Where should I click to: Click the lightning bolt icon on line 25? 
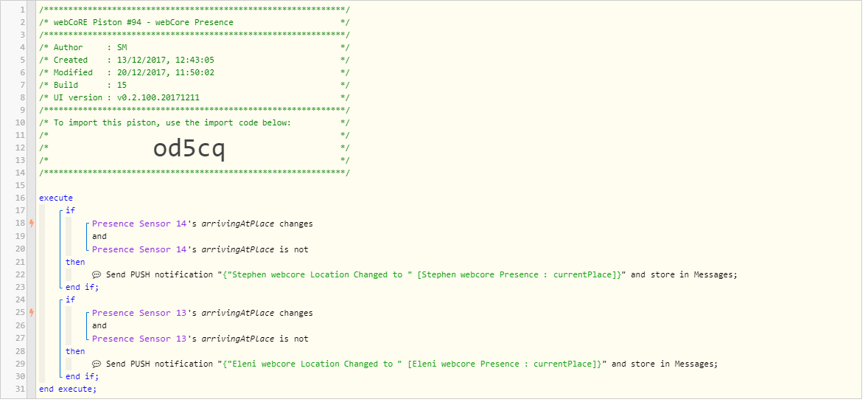coord(32,313)
